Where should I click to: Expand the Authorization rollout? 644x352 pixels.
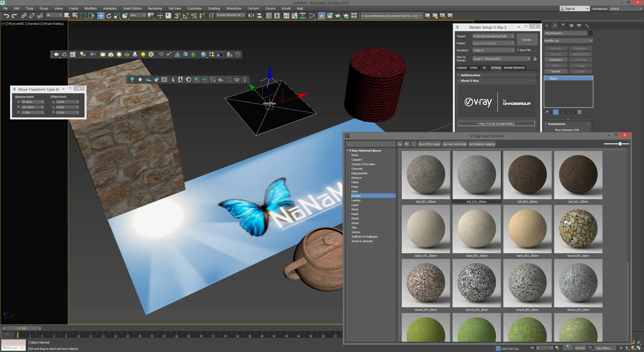click(470, 75)
